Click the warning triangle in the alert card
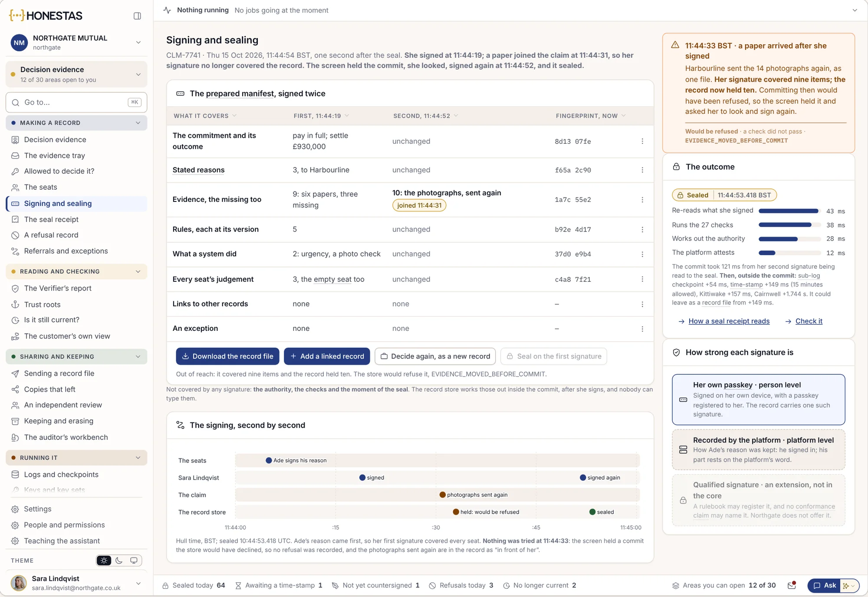Viewport: 868px width, 597px height. point(675,45)
